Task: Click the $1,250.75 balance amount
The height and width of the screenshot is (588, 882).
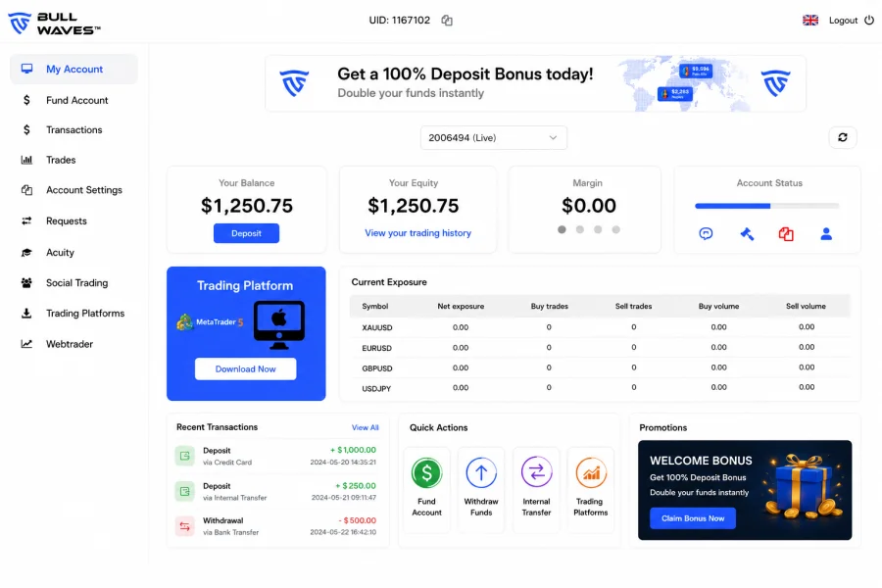Action: point(246,206)
